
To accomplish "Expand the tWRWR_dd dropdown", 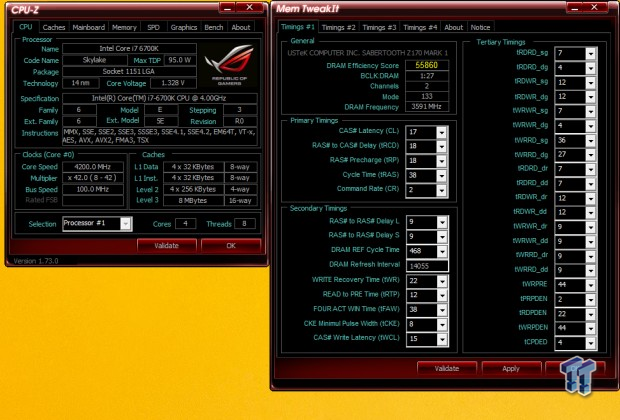I will point(590,242).
